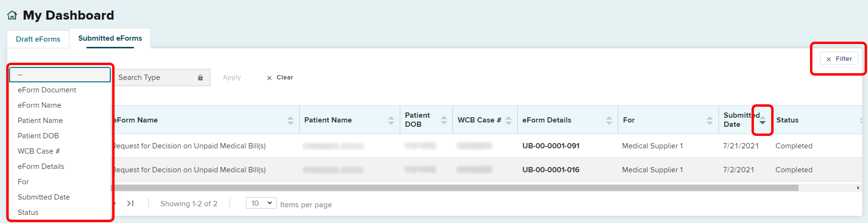The image size is (868, 223).
Task: Sort by For column arrows
Action: [710, 120]
